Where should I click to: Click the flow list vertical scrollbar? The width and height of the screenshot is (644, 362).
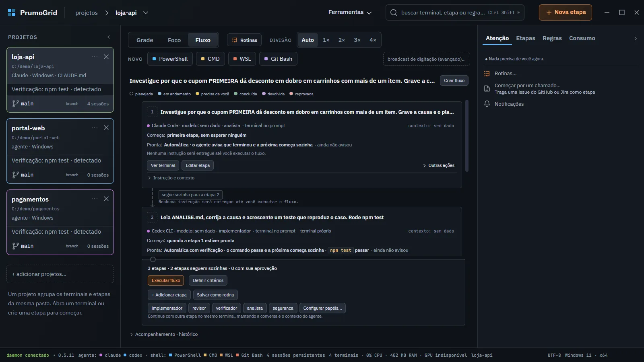click(467, 136)
